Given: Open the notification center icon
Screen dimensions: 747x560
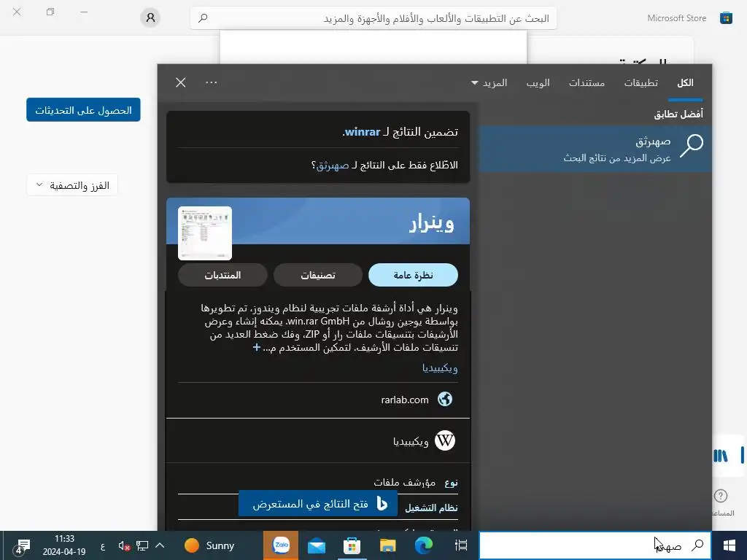Looking at the screenshot, I should point(20,546).
